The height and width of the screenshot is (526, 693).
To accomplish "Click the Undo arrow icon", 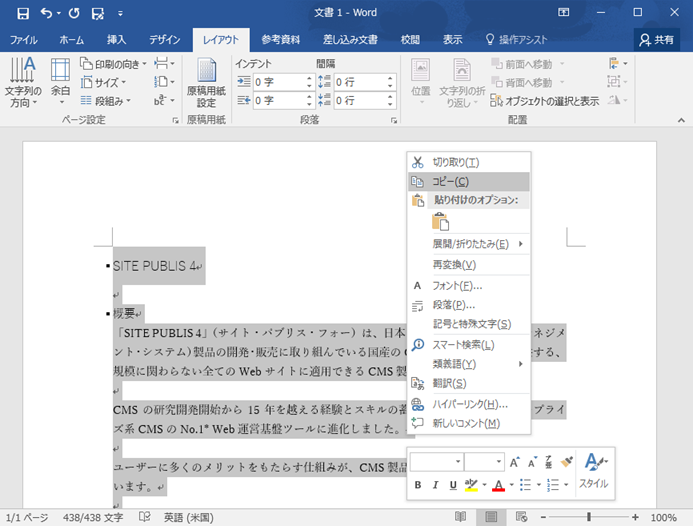I will click(46, 13).
